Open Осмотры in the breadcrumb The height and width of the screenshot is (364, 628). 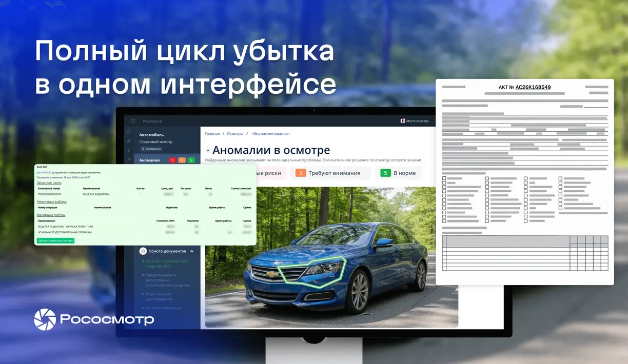pyautogui.click(x=235, y=133)
